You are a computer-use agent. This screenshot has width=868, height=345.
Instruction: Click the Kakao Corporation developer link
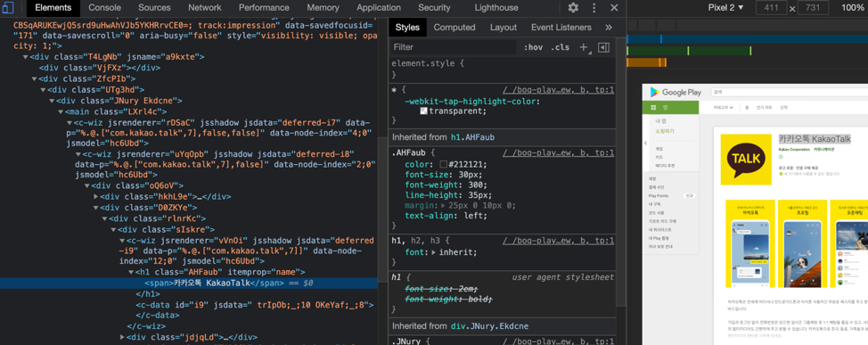tap(793, 150)
